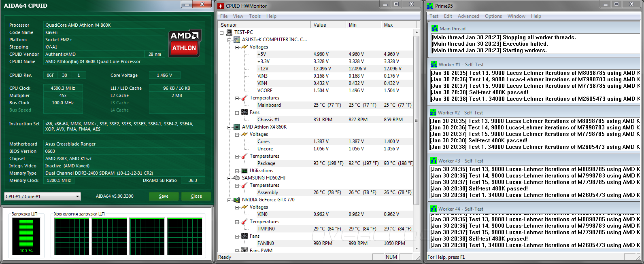Image resolution: width=644 pixels, height=264 pixels.
Task: Click the Athlon Voltages lightning icon
Action: [244, 134]
